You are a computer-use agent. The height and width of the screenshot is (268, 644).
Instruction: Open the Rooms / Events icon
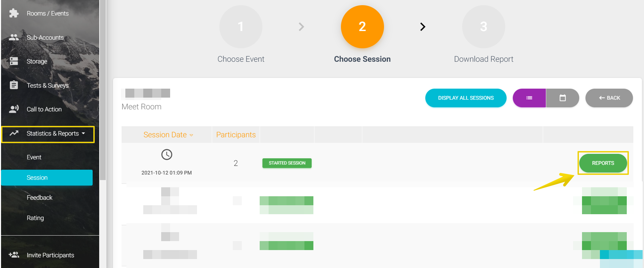click(x=14, y=13)
